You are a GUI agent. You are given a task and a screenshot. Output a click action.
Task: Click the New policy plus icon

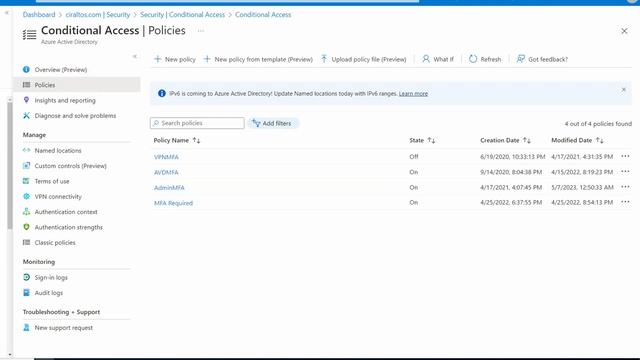point(158,59)
